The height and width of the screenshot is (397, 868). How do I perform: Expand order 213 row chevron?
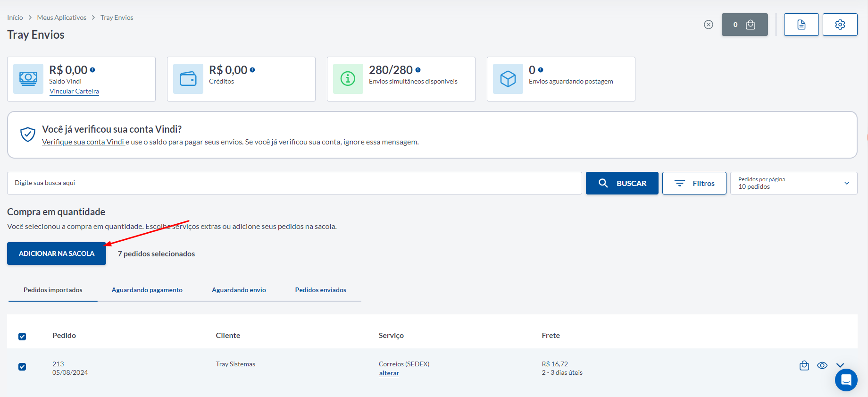[840, 365]
